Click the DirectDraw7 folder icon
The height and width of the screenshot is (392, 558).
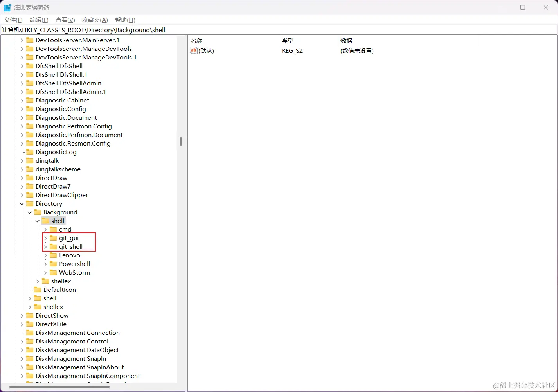30,186
